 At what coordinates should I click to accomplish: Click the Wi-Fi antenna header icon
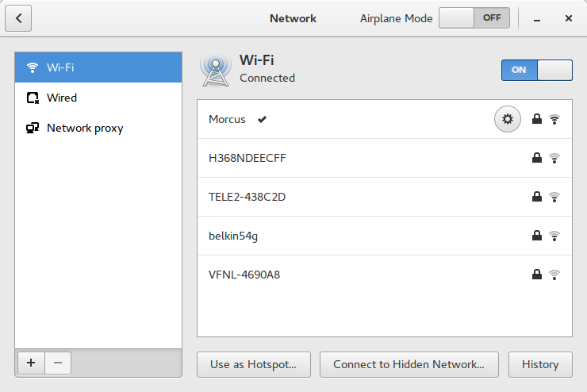pos(216,70)
